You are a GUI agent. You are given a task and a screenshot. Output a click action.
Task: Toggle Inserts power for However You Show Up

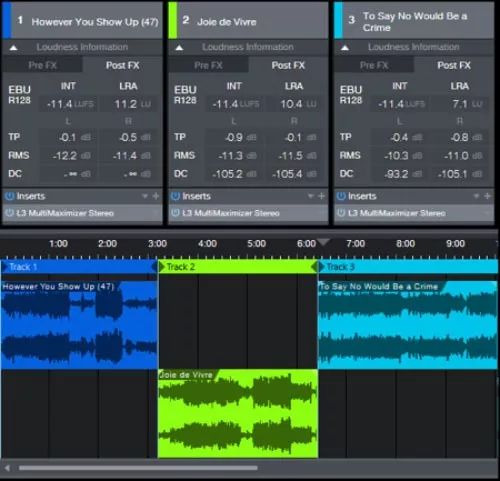tap(9, 196)
